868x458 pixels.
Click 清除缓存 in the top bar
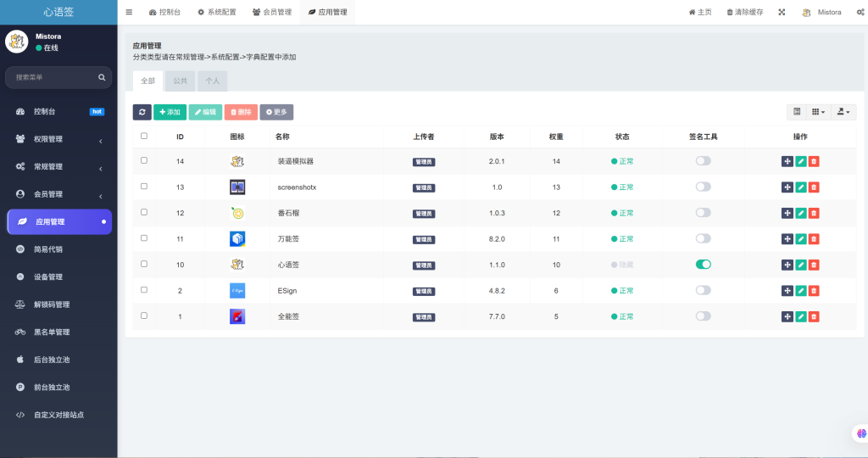click(744, 12)
